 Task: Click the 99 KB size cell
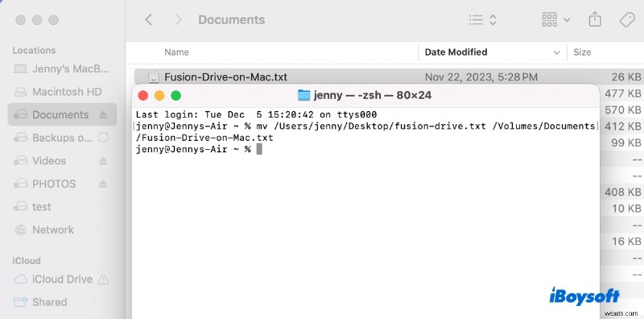[x=626, y=143]
